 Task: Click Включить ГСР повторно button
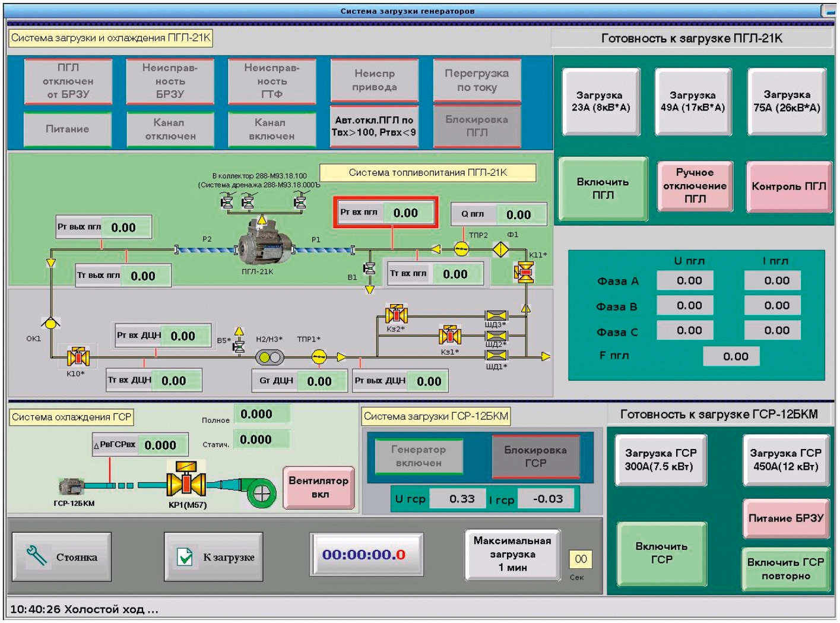pyautogui.click(x=785, y=569)
